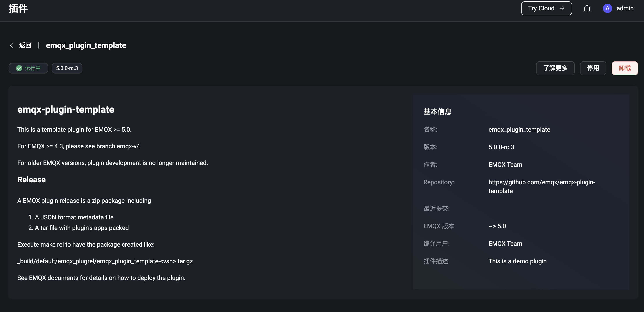This screenshot has width=644, height=312.
Task: Click the 基本信息 panel header
Action: tap(437, 112)
